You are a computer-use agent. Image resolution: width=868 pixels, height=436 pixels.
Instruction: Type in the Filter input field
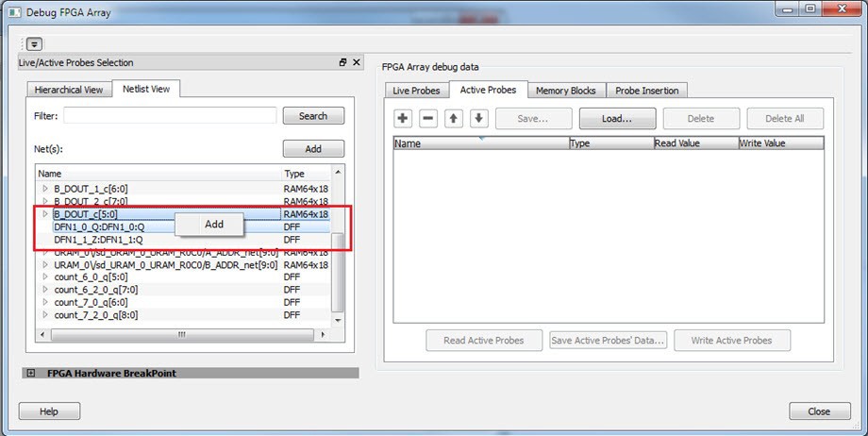click(170, 116)
